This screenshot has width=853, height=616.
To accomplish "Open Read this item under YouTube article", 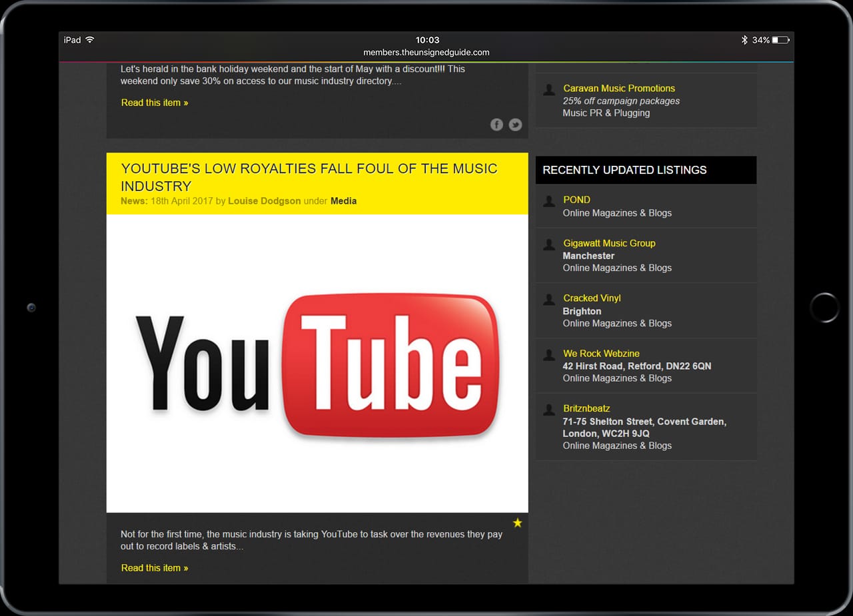I will point(155,568).
